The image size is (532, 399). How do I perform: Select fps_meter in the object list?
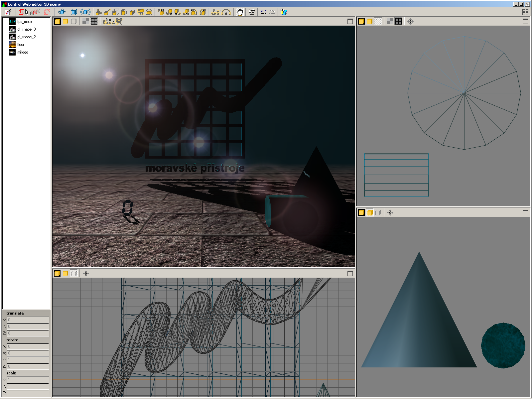point(25,22)
